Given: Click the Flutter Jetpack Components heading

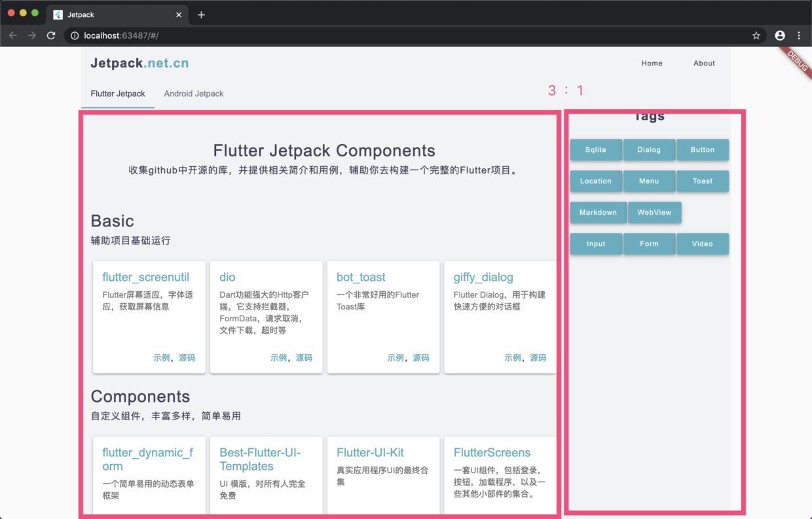Looking at the screenshot, I should (x=324, y=151).
